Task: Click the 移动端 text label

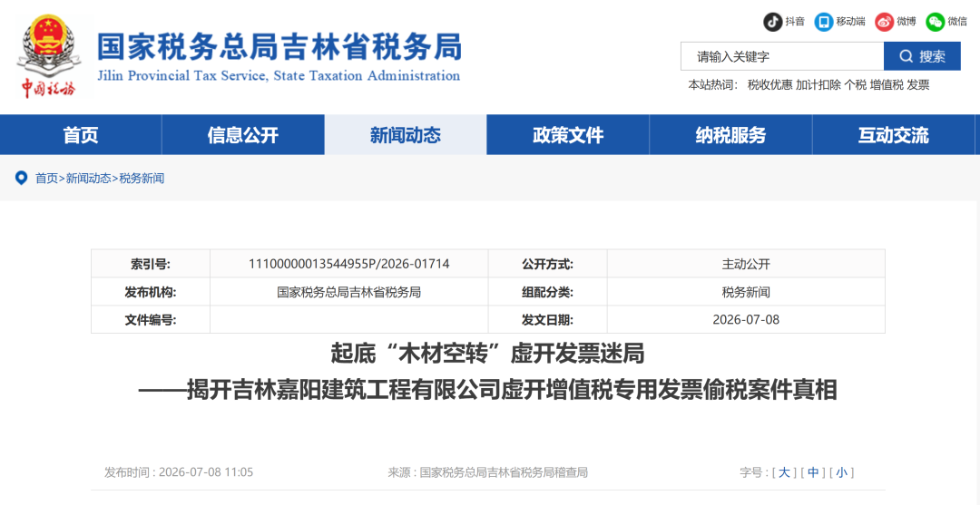Action: [x=850, y=22]
